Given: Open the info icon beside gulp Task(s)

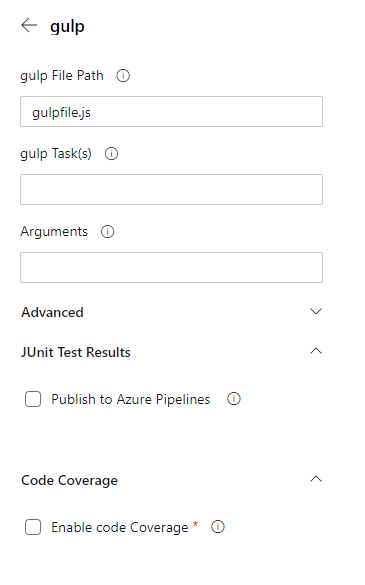Looking at the screenshot, I should 111,154.
